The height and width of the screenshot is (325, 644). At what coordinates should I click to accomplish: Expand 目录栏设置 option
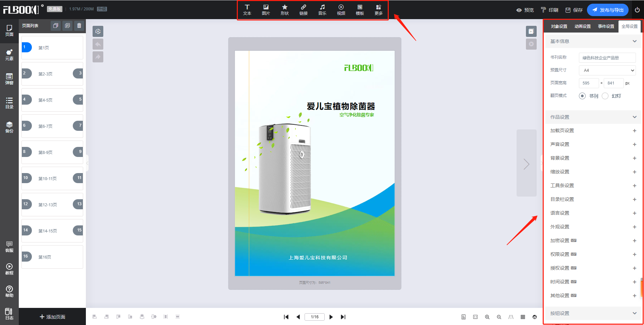click(x=635, y=200)
